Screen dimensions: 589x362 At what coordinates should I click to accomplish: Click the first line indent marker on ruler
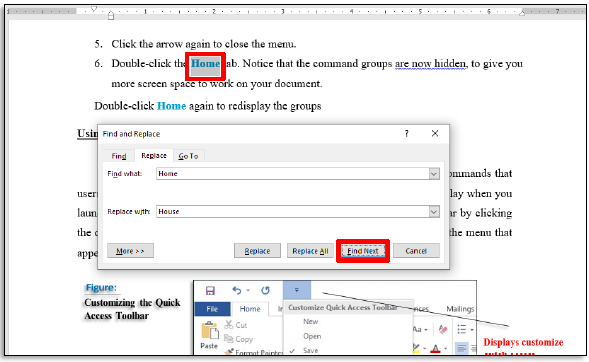pyautogui.click(x=94, y=9)
